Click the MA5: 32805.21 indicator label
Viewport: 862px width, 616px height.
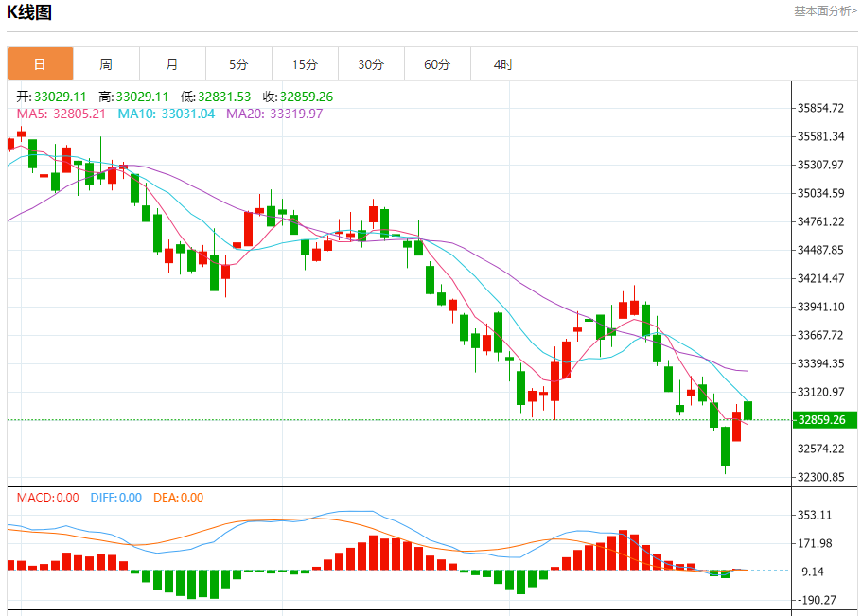(61, 114)
